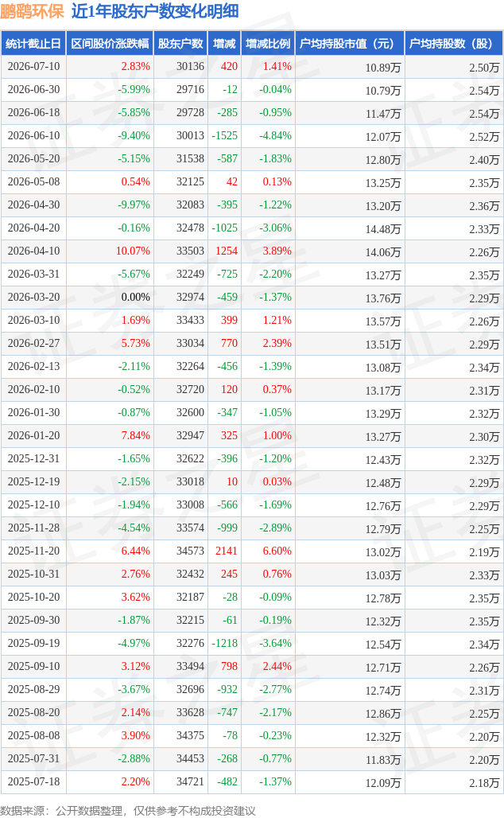This screenshot has height=818, width=504.
Task: Select the 10.07% price change cell
Action: (x=133, y=251)
